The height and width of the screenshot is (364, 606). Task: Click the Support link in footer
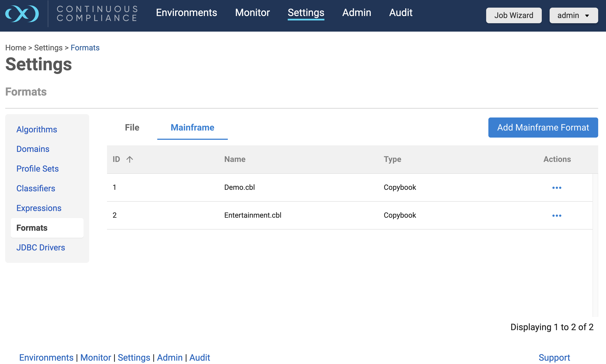click(x=554, y=357)
